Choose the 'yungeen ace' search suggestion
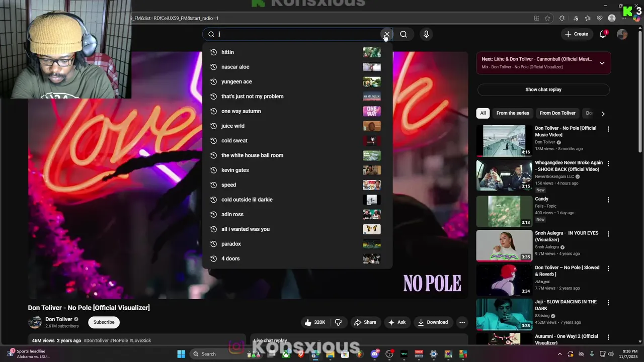This screenshot has width=644, height=362. 297,81
